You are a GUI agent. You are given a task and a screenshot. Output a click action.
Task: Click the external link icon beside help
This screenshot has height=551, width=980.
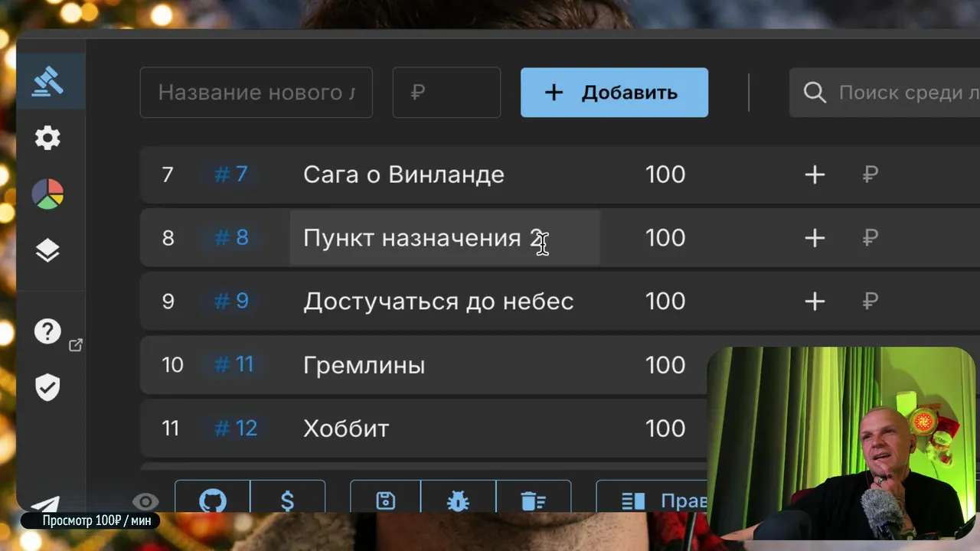pyautogui.click(x=76, y=345)
